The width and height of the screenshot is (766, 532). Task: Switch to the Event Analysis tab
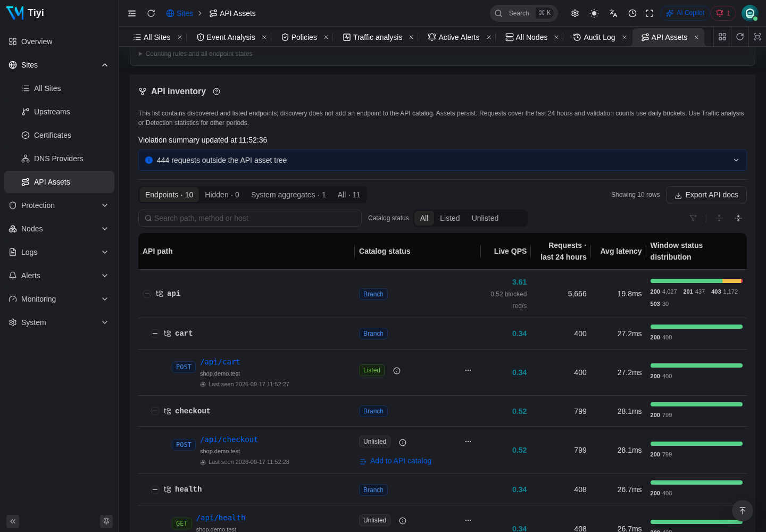pos(226,37)
